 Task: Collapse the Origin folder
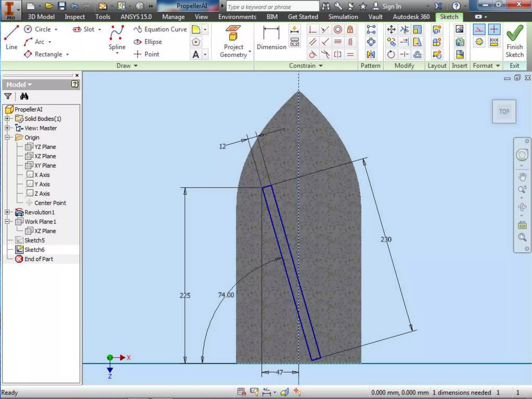[7, 137]
